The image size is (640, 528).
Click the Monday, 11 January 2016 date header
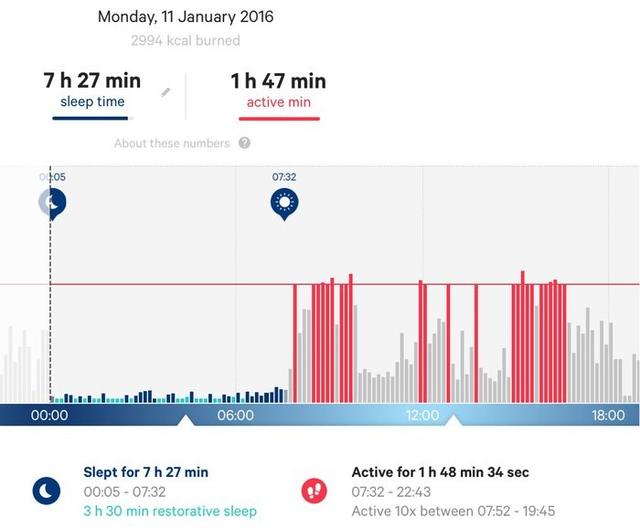(x=186, y=17)
